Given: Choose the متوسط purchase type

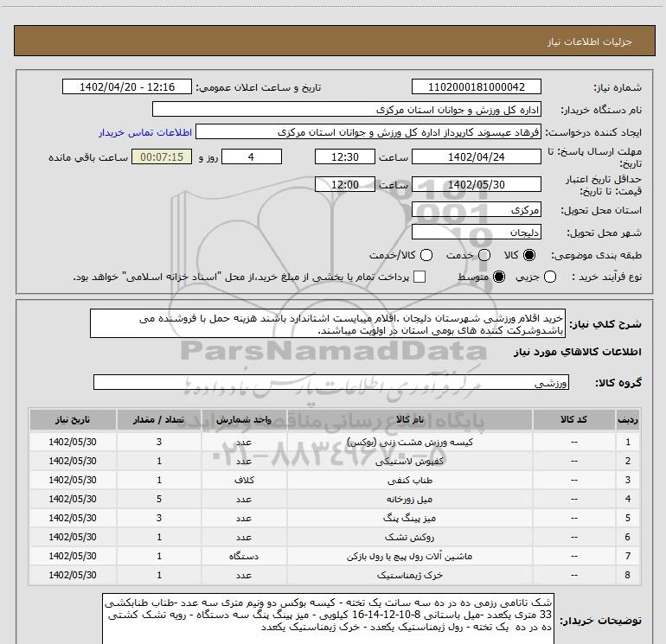Looking at the screenshot, I should click(499, 277).
